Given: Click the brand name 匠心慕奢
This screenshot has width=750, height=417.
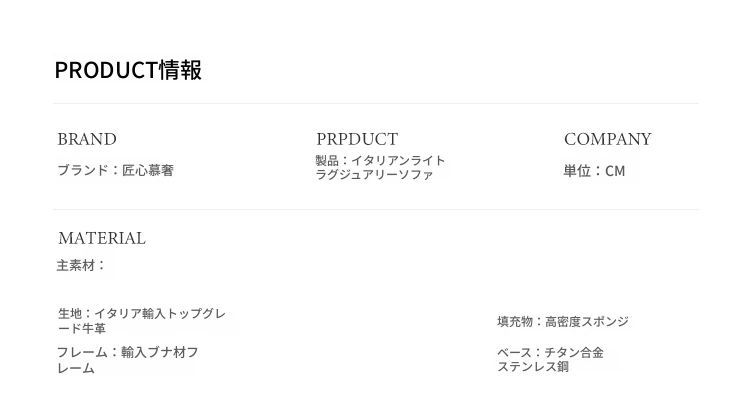Looking at the screenshot, I should coord(148,171).
